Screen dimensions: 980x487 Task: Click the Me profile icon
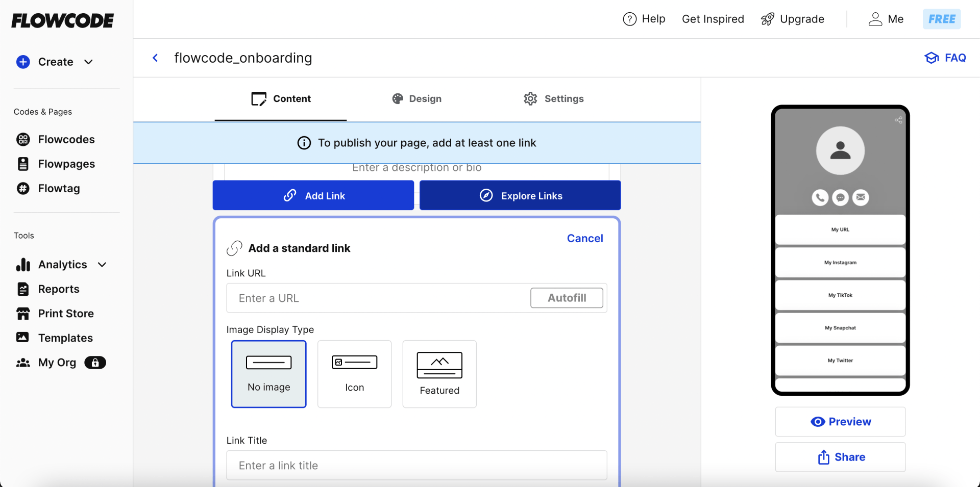pos(875,19)
